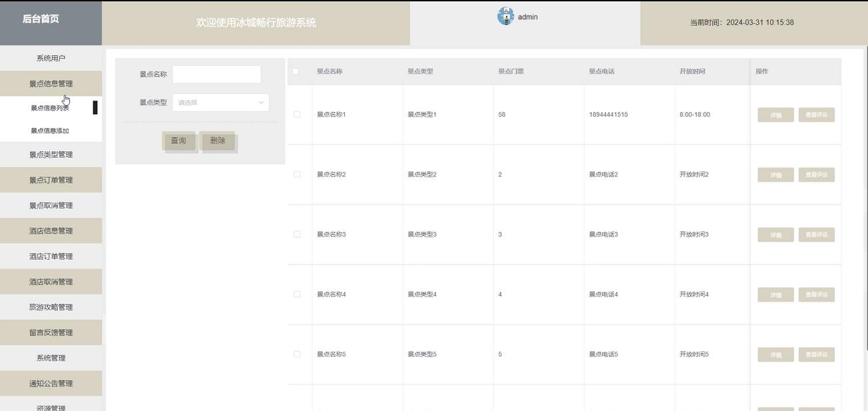
Task: Open 详情 for 景点名称3
Action: 775,234
